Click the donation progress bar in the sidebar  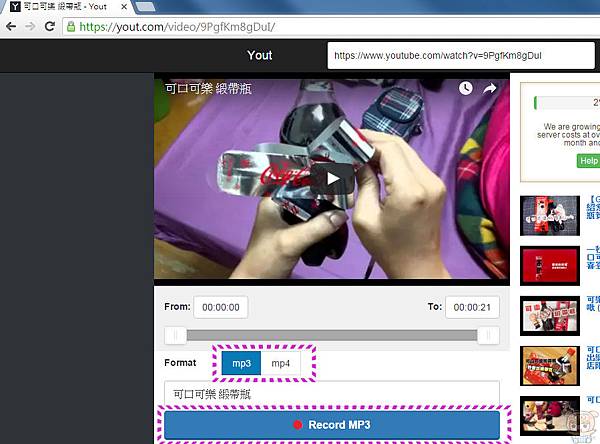click(567, 103)
